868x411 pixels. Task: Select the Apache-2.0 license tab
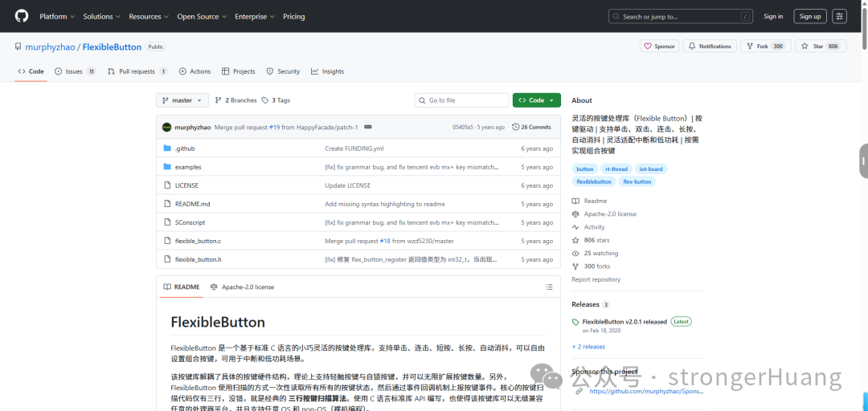coord(242,287)
